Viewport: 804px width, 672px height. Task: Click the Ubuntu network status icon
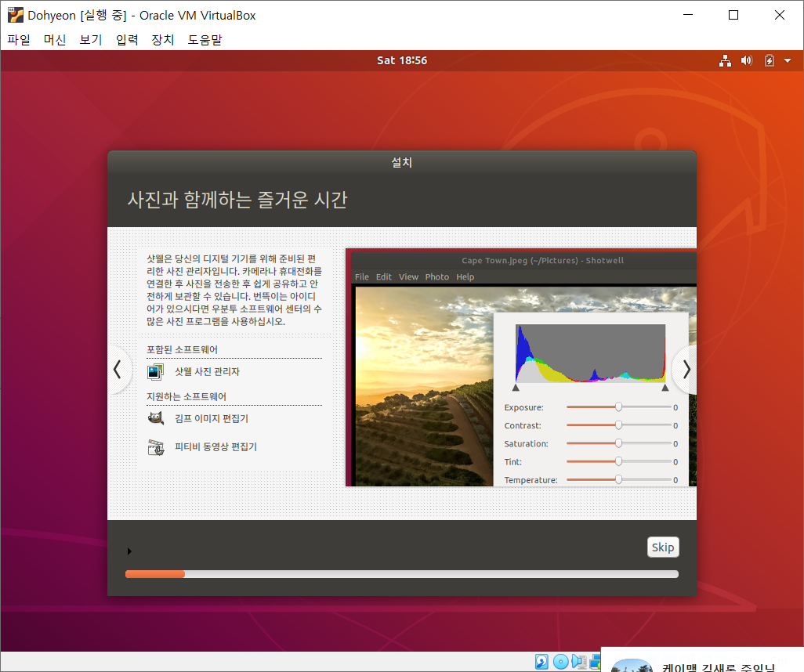(x=725, y=60)
